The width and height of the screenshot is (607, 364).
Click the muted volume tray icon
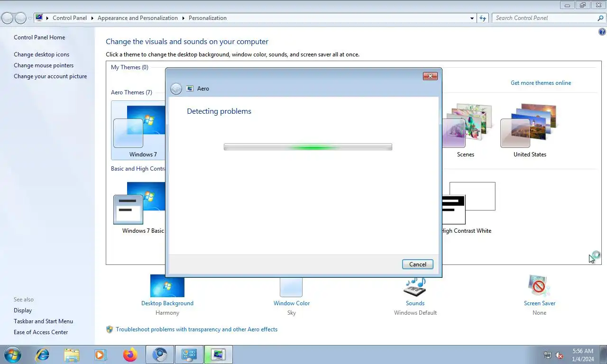(x=559, y=355)
